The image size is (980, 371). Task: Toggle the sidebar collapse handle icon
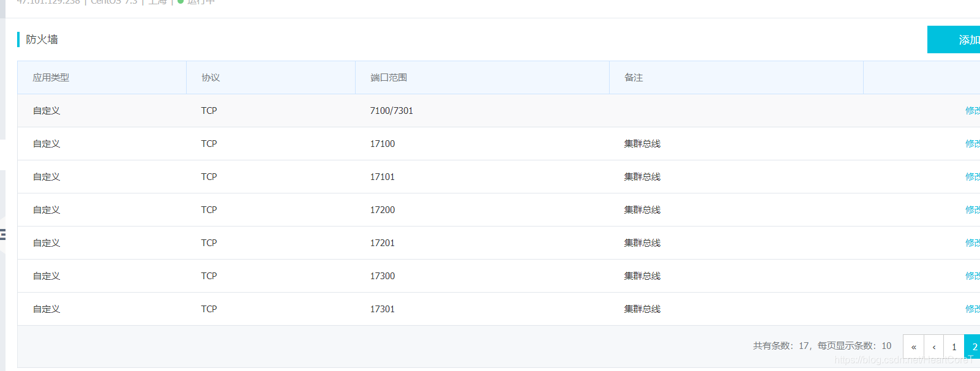coord(3,234)
